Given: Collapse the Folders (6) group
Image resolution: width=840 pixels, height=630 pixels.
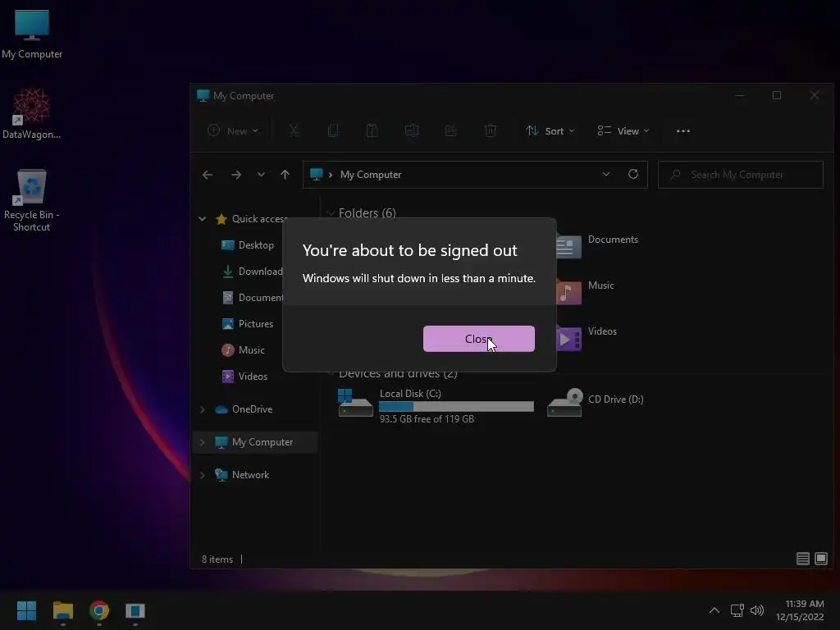Looking at the screenshot, I should pos(330,213).
